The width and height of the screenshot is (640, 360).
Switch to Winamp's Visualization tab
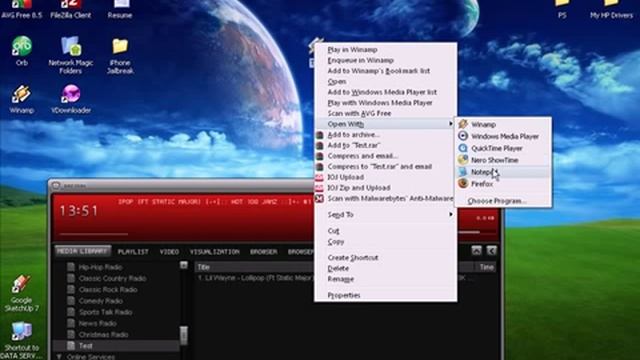pos(215,252)
